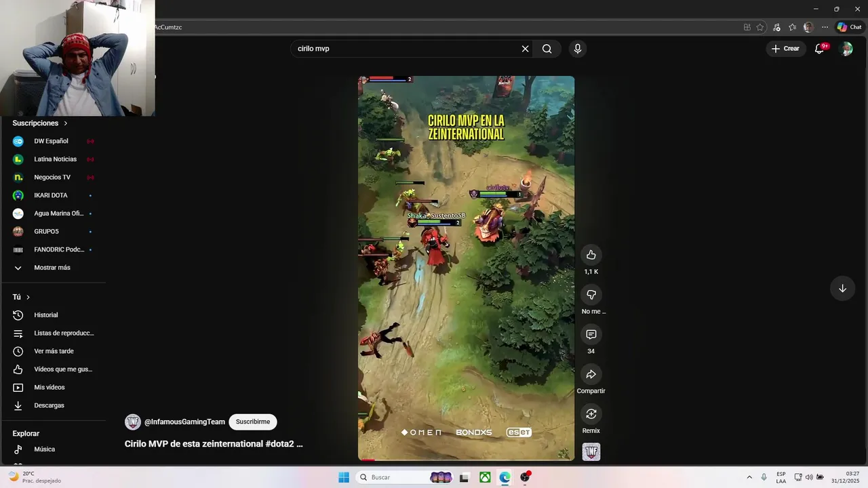Viewport: 868px width, 488px height.
Task: Open DW Español subscription
Action: [53, 141]
